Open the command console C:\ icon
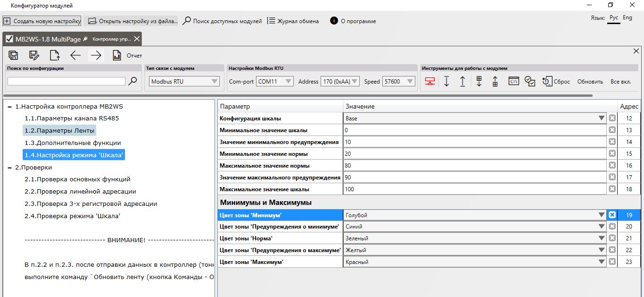Viewport: 644px width, 297px height. [513, 81]
